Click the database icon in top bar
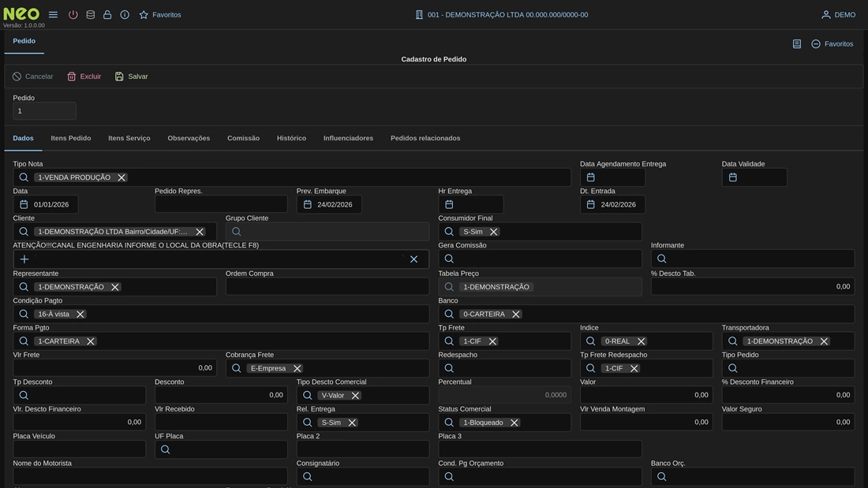 [x=90, y=15]
